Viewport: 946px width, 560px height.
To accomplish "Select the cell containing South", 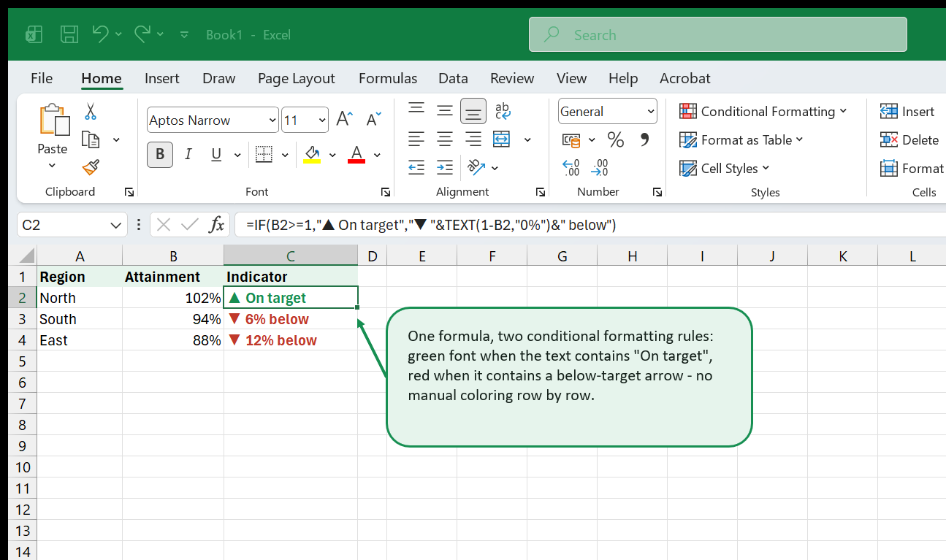I will click(x=80, y=319).
